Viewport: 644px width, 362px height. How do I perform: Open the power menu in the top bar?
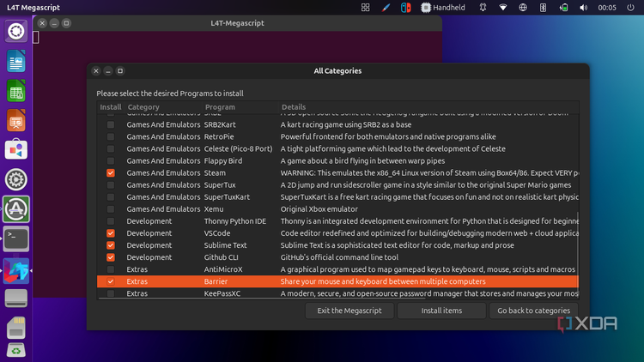pos(630,8)
